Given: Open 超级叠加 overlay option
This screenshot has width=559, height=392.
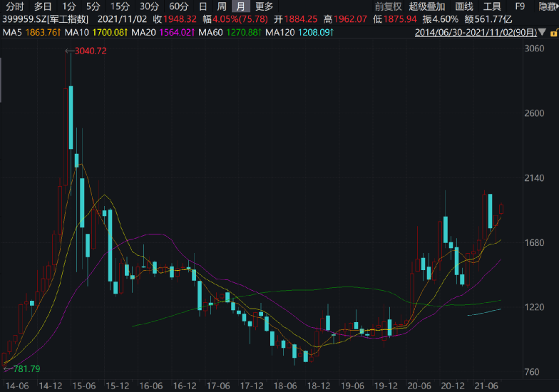Looking at the screenshot, I should pyautogui.click(x=427, y=6).
